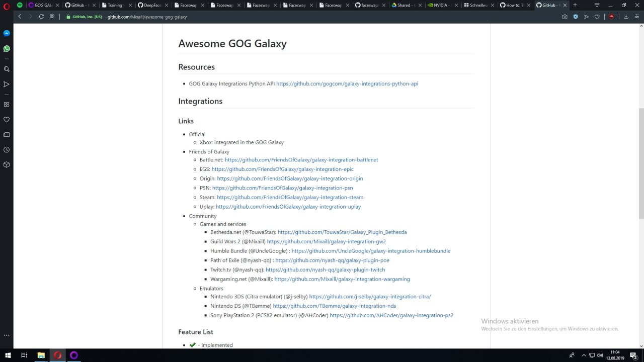Add page to bookmarks via heart icon

coord(597,17)
